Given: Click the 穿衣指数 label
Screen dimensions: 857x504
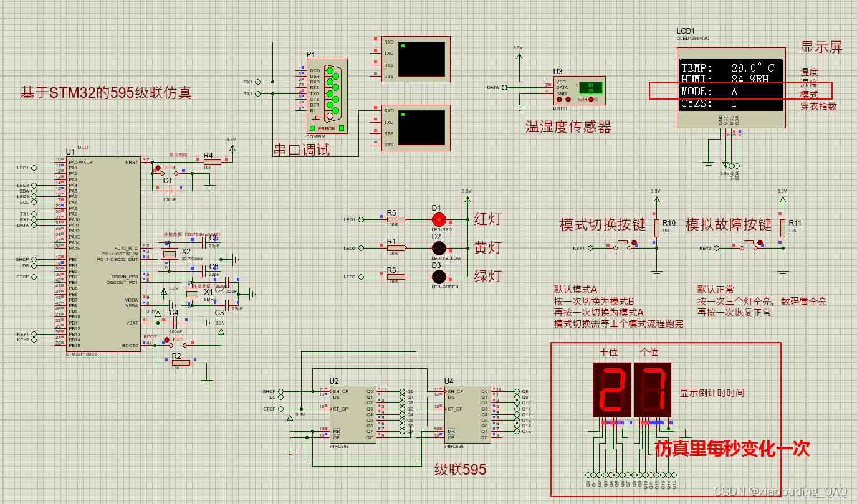Looking at the screenshot, I should click(x=819, y=106).
